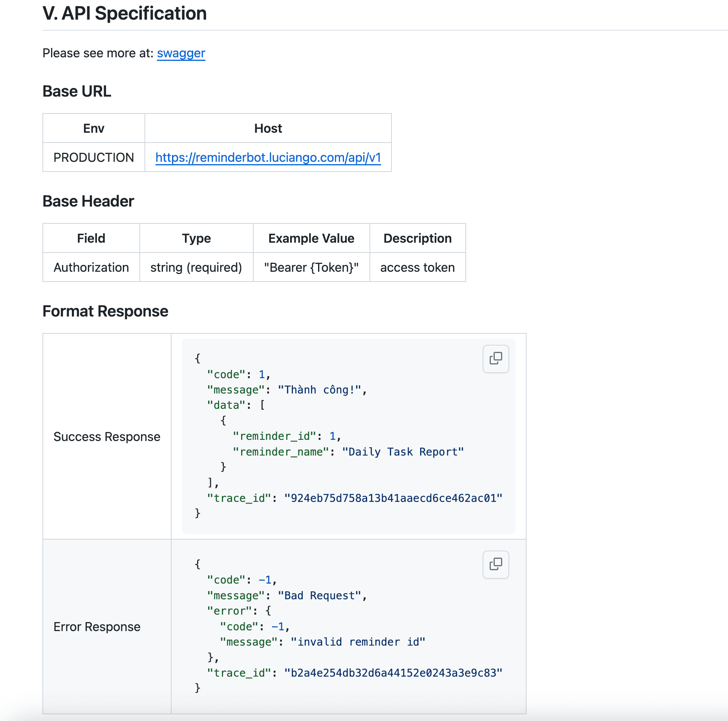Click the 'Env' column header
Screen dimensions: 728x721
(x=94, y=128)
